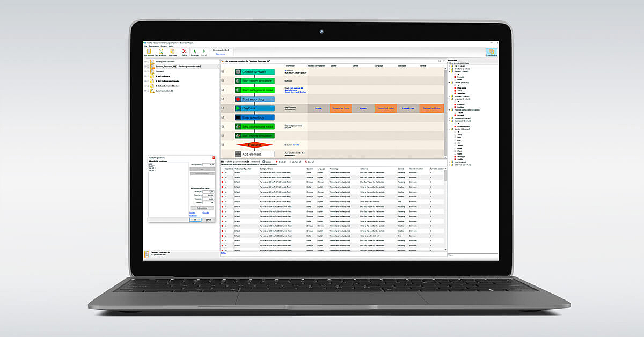Click OK in Turntable positions dialog
Viewport: 644px width, 337px height.
pos(195,219)
